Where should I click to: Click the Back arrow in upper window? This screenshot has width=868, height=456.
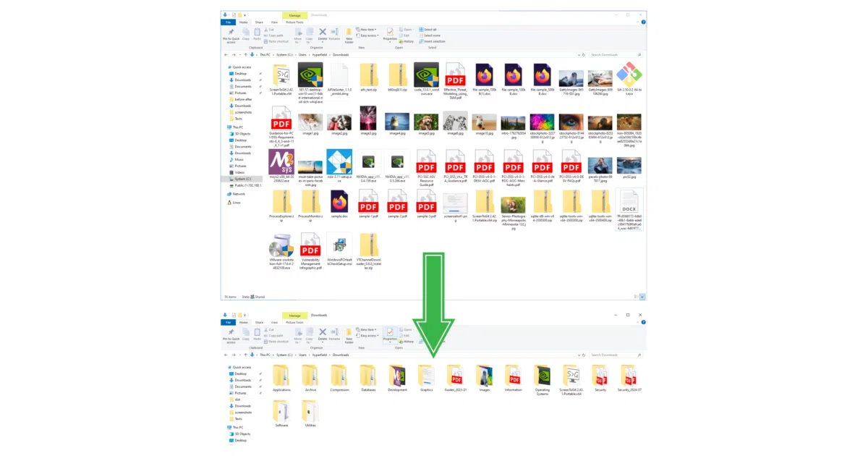(226, 55)
